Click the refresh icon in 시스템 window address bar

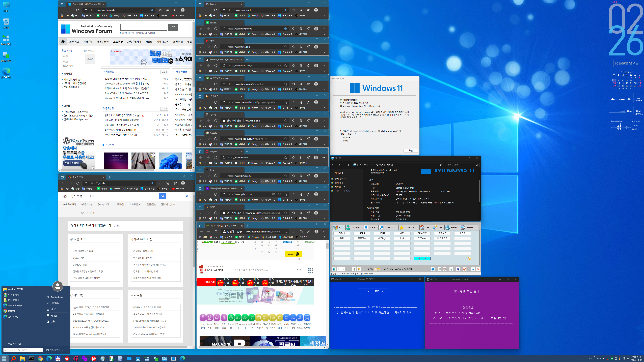pyautogui.click(x=441, y=165)
